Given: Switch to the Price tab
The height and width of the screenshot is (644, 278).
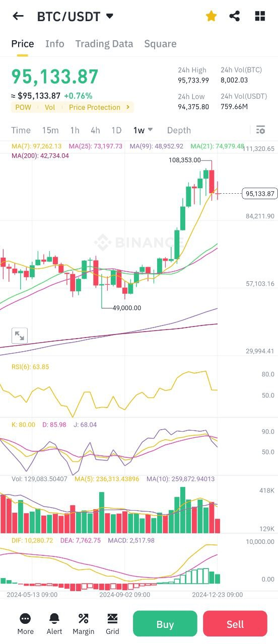Looking at the screenshot, I should (23, 44).
